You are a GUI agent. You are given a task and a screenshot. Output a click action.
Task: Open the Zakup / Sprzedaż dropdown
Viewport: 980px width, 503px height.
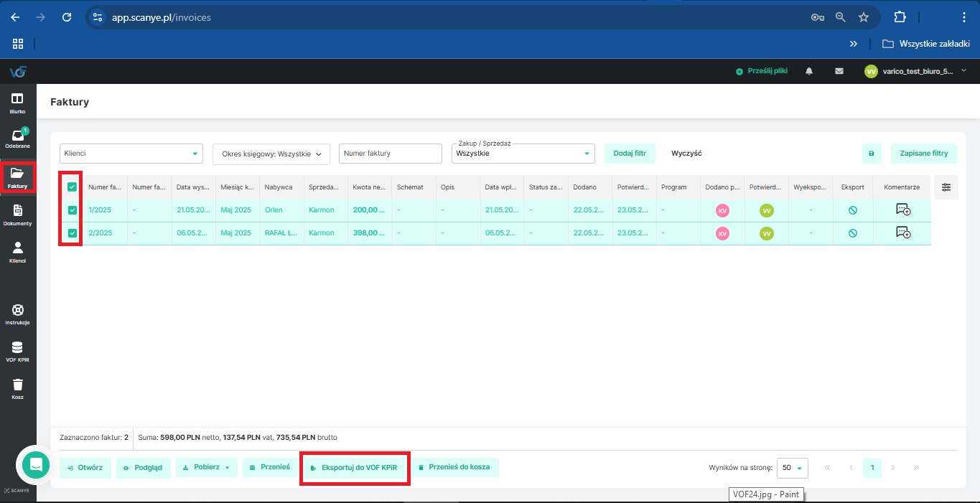(523, 152)
